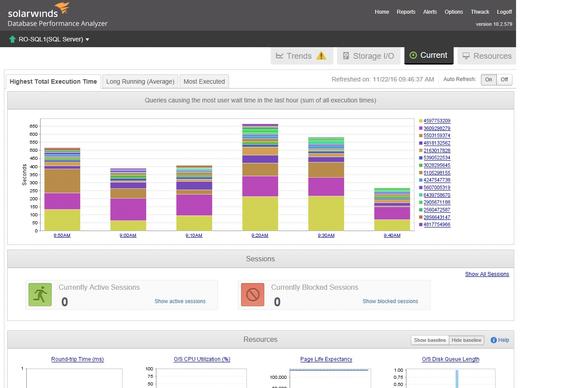The image size is (582, 388).
Task: Click the Sessions section header
Action: point(261,259)
